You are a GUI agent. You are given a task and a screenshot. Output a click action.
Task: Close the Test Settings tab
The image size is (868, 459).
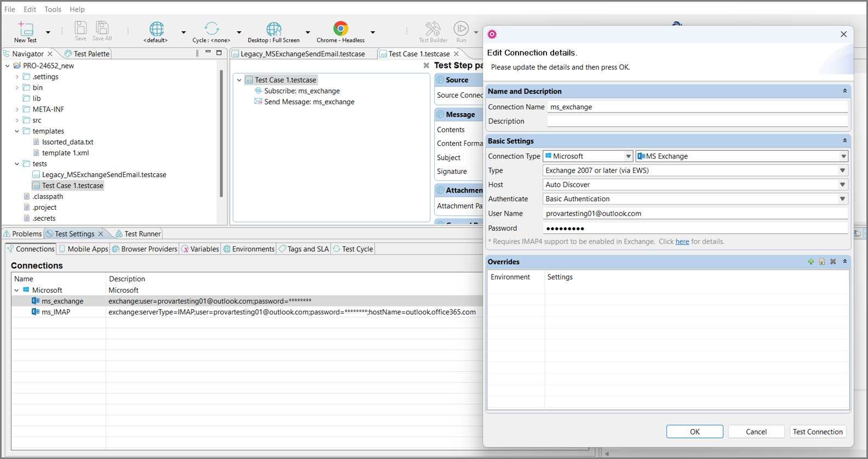101,234
